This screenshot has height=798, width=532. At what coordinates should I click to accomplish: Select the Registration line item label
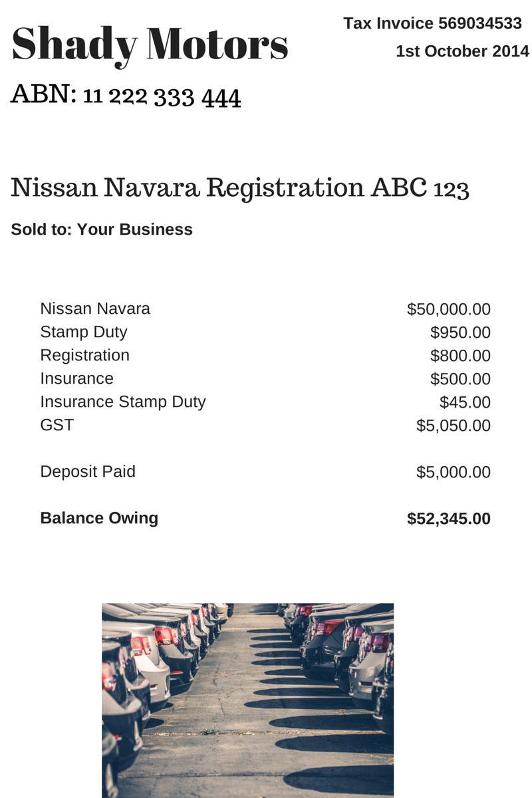click(85, 356)
